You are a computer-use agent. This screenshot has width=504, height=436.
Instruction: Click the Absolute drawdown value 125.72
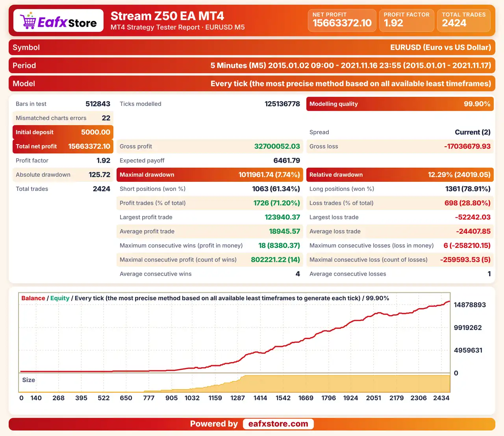click(99, 175)
